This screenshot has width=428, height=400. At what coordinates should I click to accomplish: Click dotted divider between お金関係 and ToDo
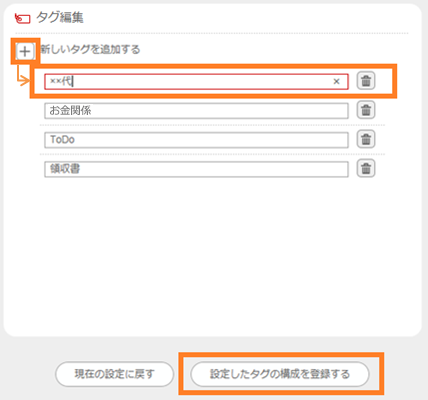(212, 125)
